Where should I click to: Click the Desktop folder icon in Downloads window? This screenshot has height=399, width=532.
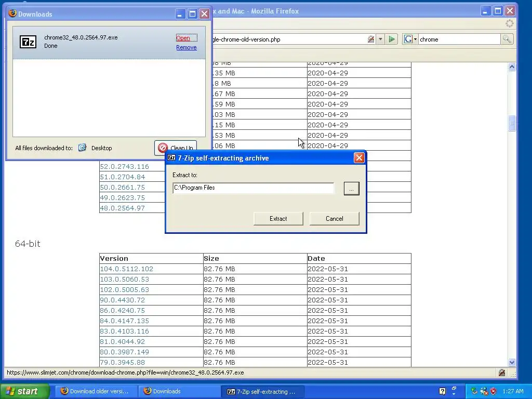coord(82,148)
